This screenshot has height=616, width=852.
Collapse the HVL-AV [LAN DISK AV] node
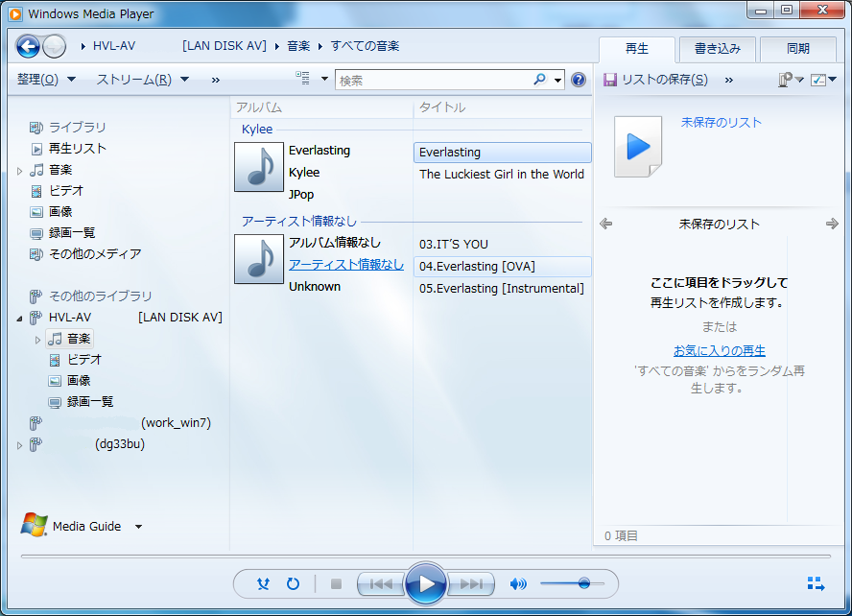pos(19,319)
